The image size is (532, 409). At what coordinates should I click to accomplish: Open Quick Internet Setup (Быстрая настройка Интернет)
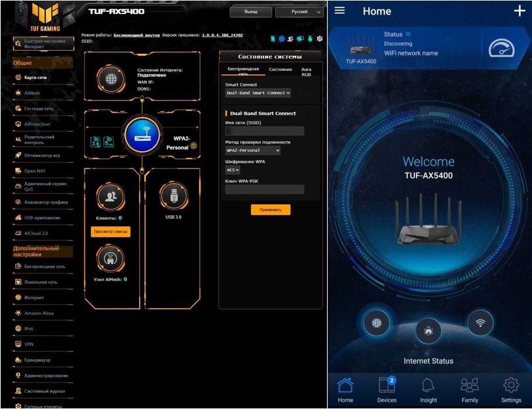pyautogui.click(x=43, y=44)
